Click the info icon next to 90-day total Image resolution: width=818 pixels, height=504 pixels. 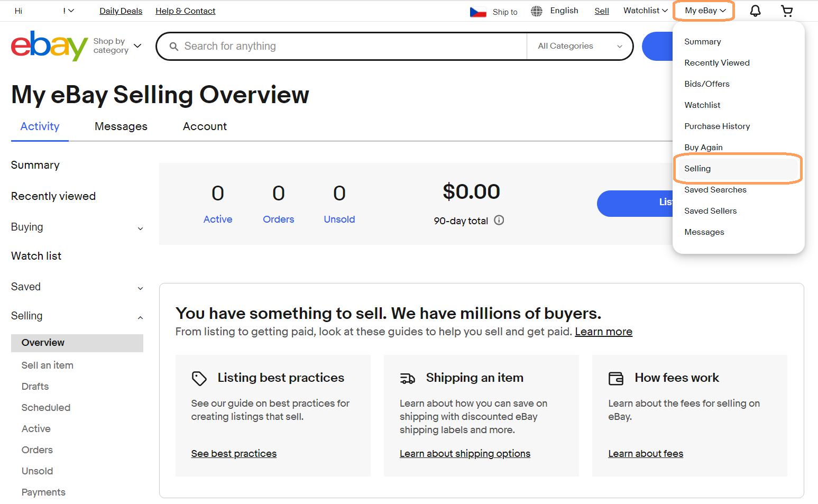(499, 221)
